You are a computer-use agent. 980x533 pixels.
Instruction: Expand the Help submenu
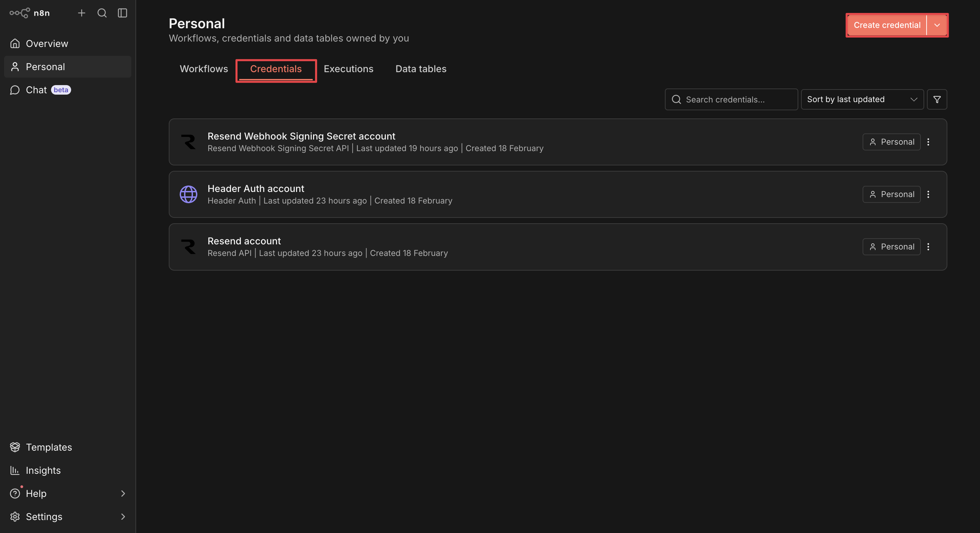[x=122, y=494]
